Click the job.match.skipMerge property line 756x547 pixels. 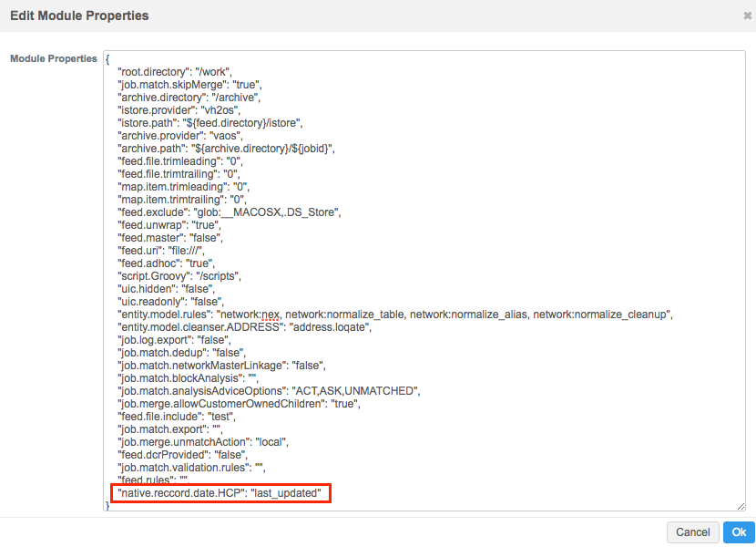189,85
